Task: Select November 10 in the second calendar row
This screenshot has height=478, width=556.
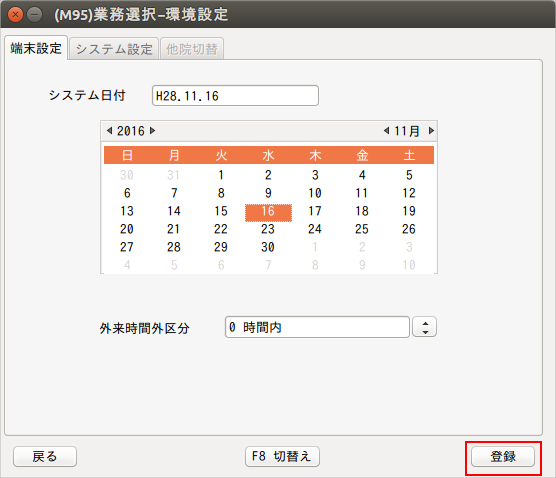Action: [315, 193]
